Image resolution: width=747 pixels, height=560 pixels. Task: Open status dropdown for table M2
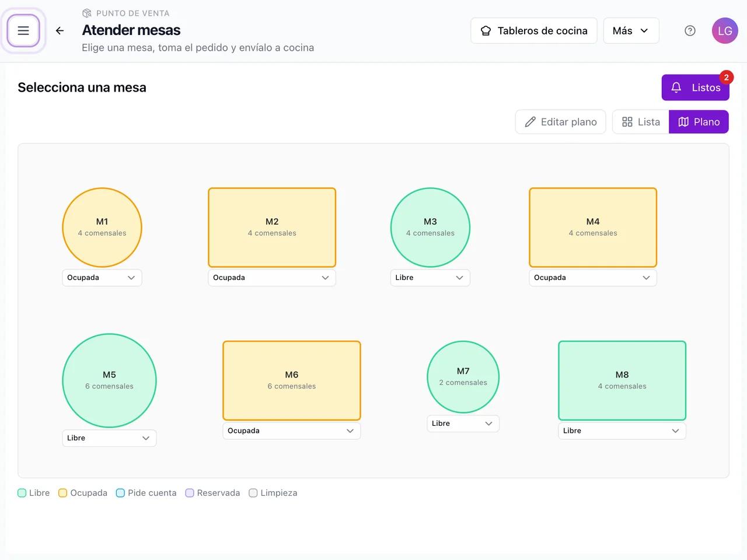(272, 278)
